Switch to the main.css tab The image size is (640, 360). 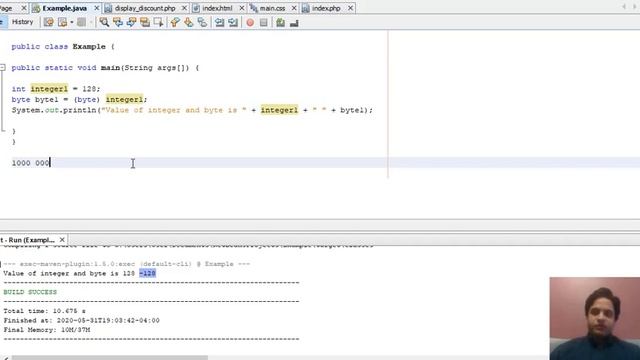[272, 8]
